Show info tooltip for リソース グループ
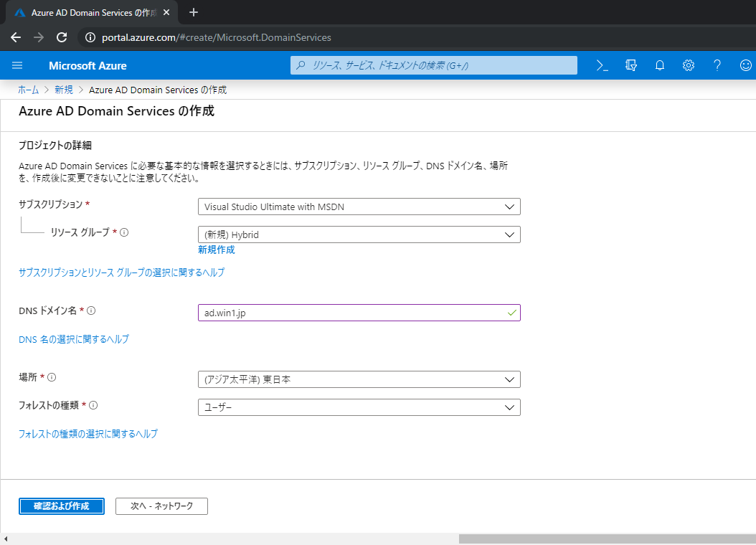 click(x=124, y=232)
